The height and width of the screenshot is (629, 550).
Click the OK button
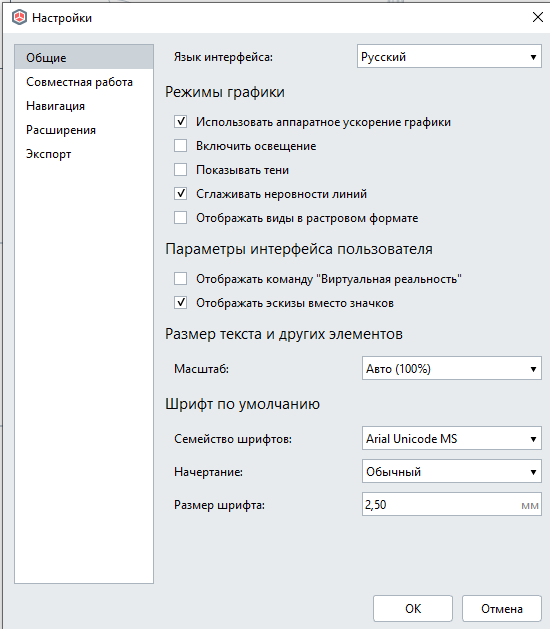(413, 609)
